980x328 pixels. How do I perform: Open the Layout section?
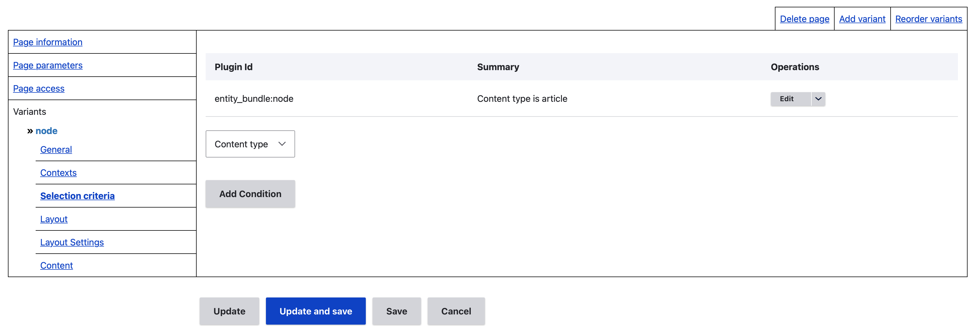tap(54, 219)
